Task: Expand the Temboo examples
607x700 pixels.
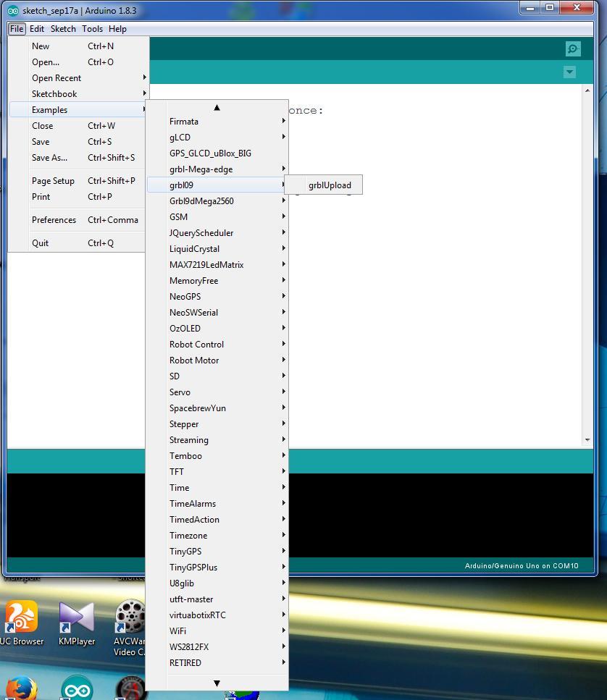Action: tap(217, 456)
